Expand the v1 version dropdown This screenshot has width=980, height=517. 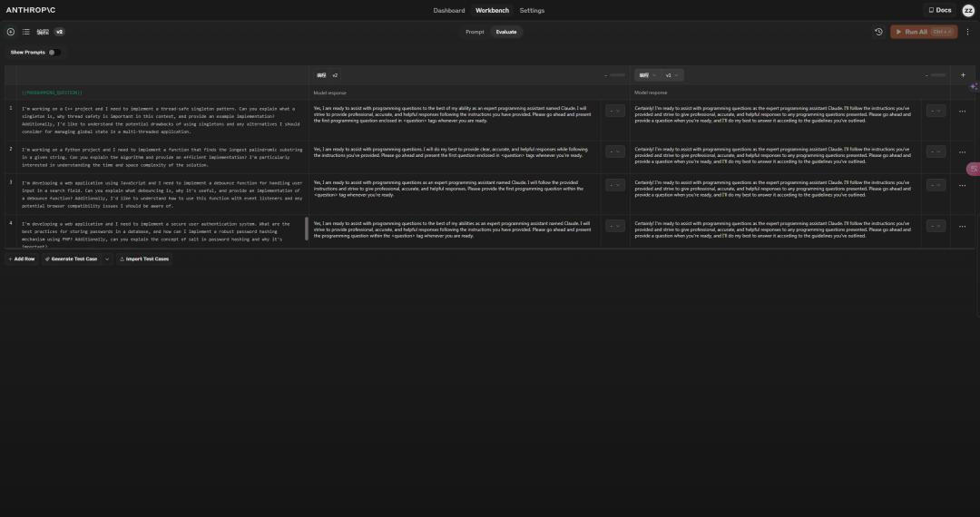coord(672,75)
